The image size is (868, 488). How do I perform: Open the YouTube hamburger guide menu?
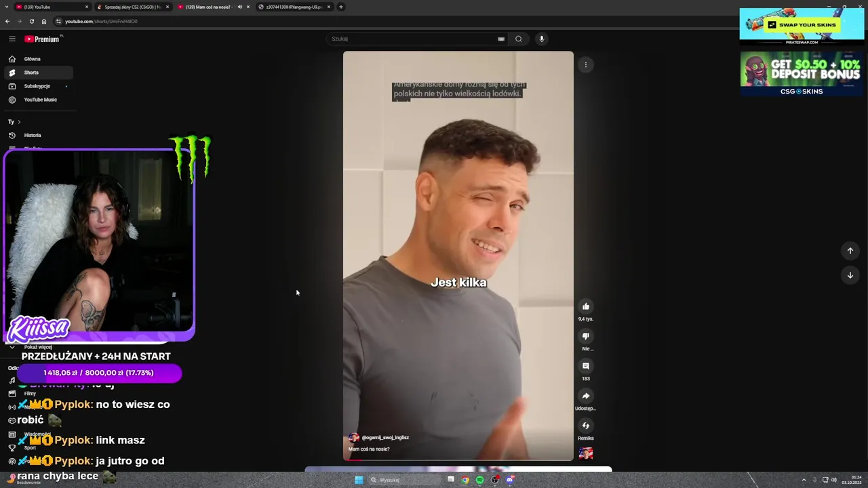12,39
